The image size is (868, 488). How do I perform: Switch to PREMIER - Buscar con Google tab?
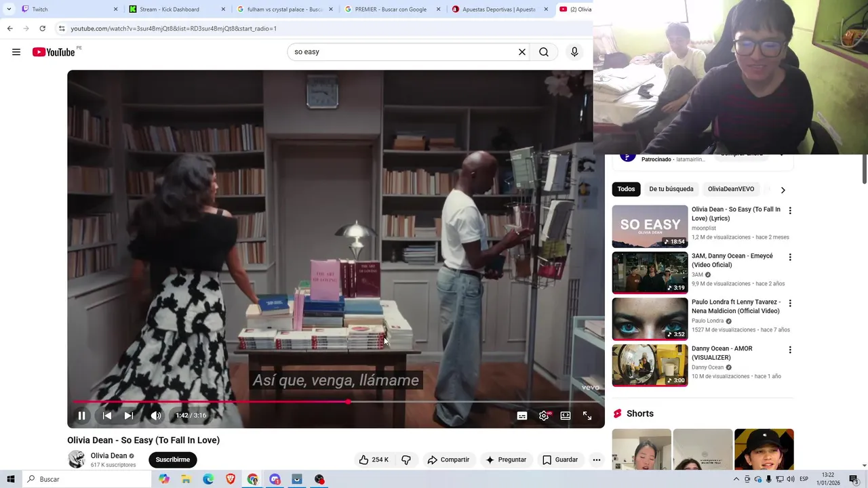[392, 9]
